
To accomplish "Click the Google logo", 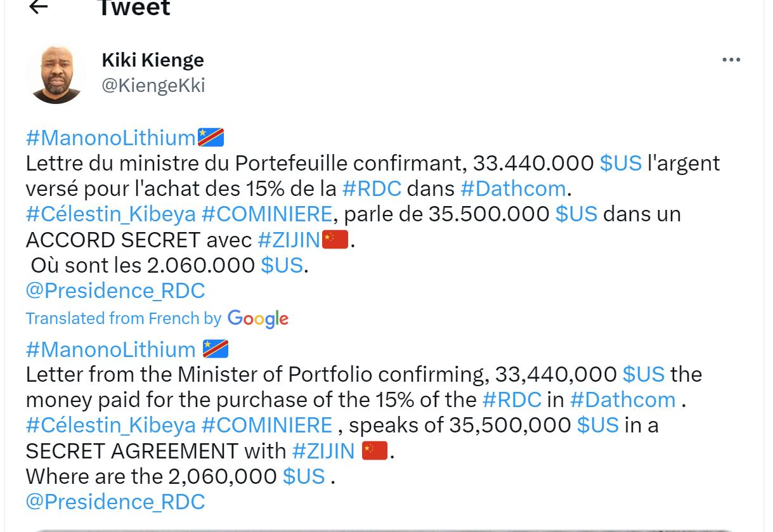I will [258, 318].
